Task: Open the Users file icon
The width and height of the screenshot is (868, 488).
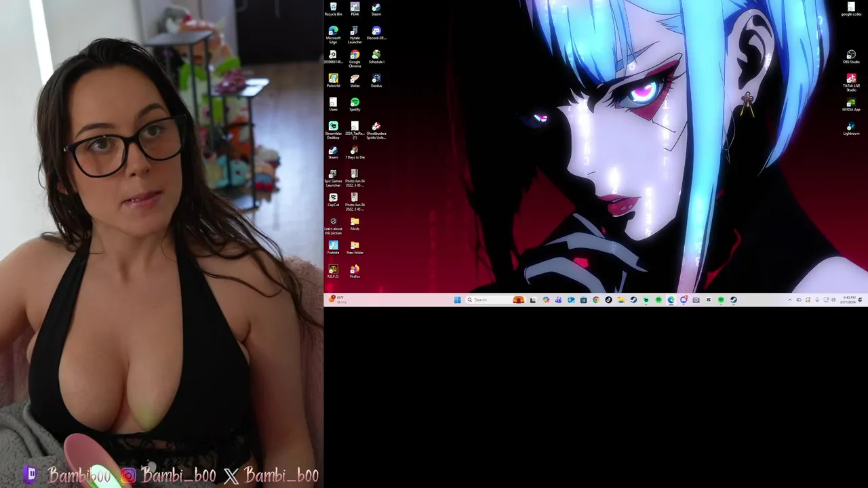Action: tap(333, 104)
